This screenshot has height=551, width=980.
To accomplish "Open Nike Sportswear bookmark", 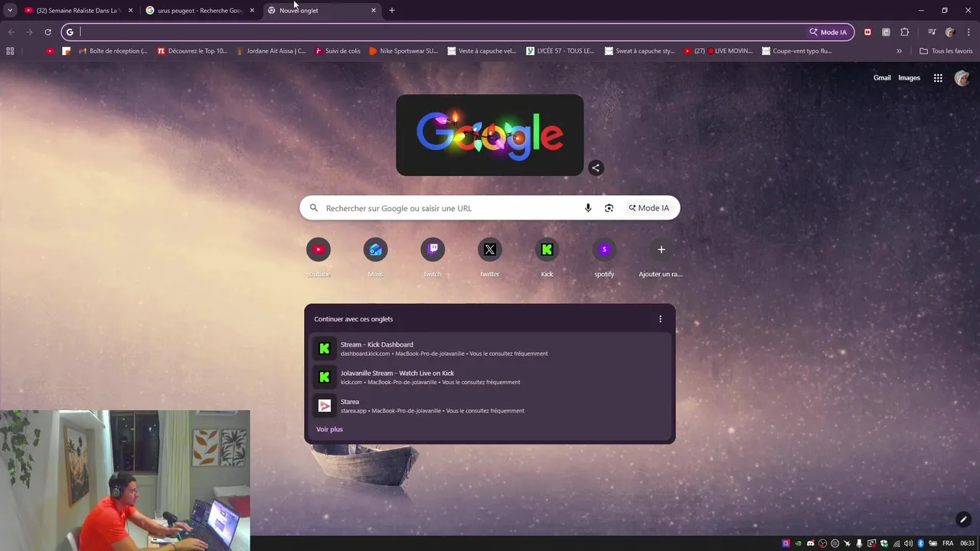I will (403, 51).
